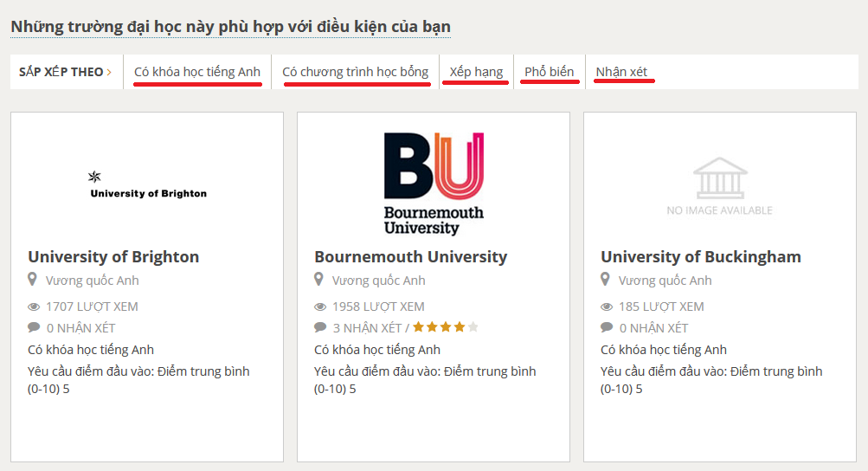Open the Bournemouth University title link
This screenshot has width=868, height=471.
[411, 256]
